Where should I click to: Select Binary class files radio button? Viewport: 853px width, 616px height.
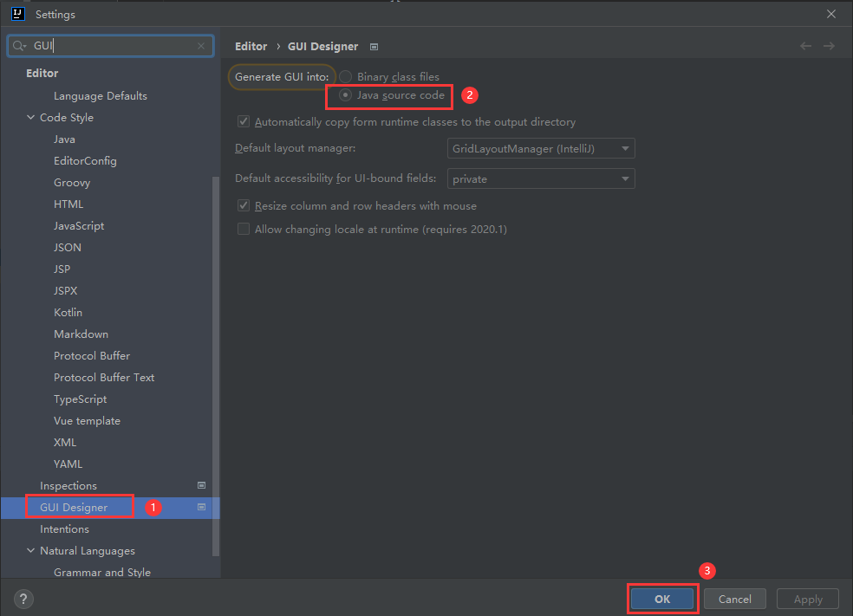(345, 76)
